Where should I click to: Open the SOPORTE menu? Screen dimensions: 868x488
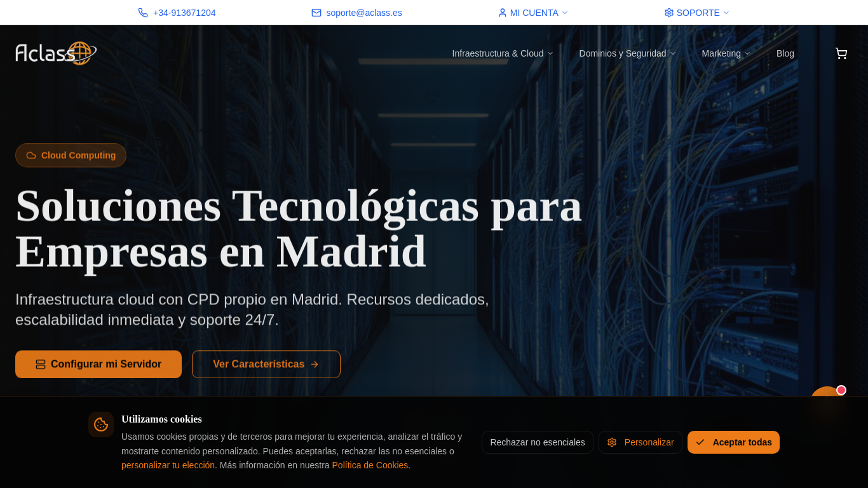pyautogui.click(x=697, y=13)
